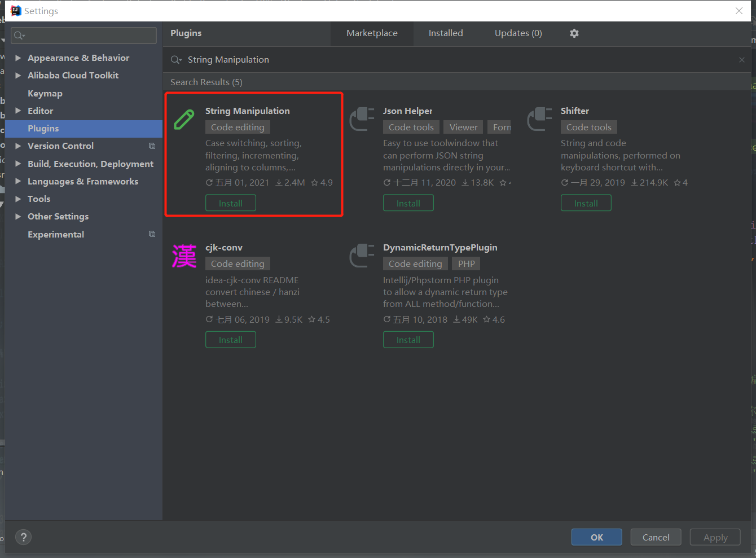Viewport: 756px width, 558px height.
Task: Select Plugins in the settings tree
Action: click(x=84, y=129)
